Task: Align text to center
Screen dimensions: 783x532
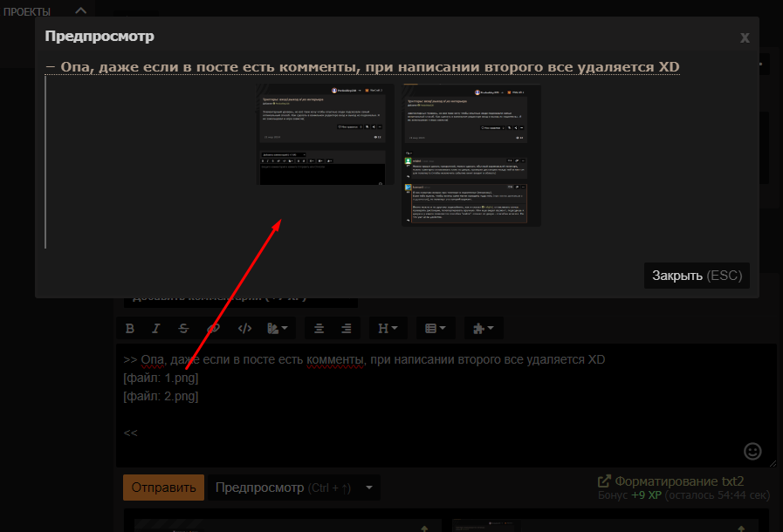Action: coord(319,329)
